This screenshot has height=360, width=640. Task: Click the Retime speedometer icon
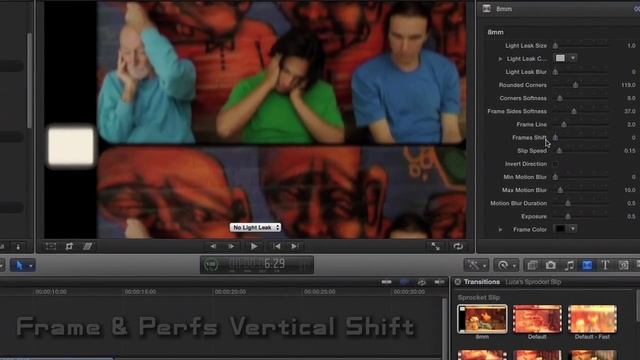[x=503, y=265]
